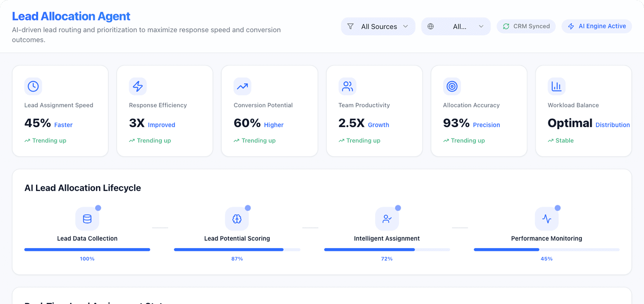Click the Workload Balance card title
This screenshot has height=304, width=644.
point(573,105)
